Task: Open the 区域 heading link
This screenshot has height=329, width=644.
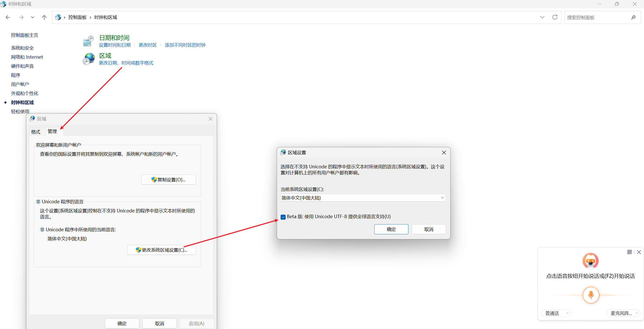Action: pyautogui.click(x=105, y=56)
